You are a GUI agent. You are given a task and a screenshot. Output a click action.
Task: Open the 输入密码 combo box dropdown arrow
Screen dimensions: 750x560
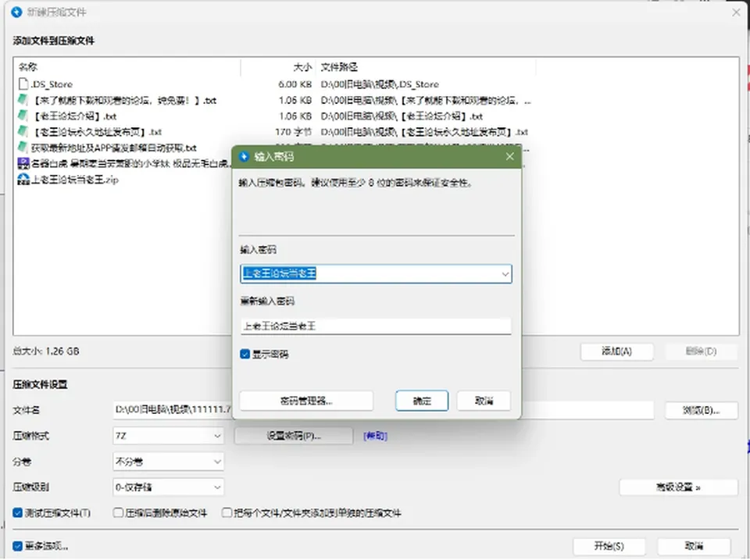coord(505,274)
